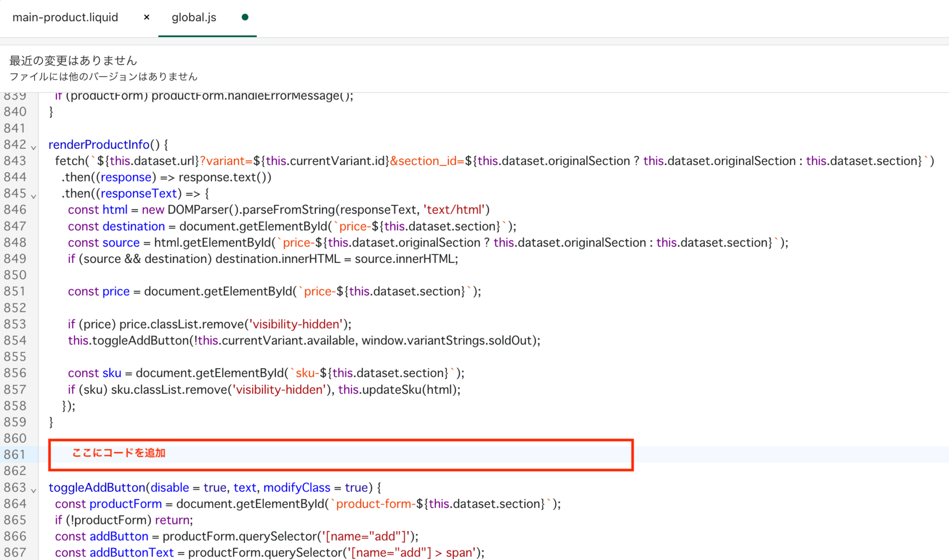The width and height of the screenshot is (949, 560).
Task: Collapse toggleAddButton fold arrow at line 863
Action: (x=34, y=490)
